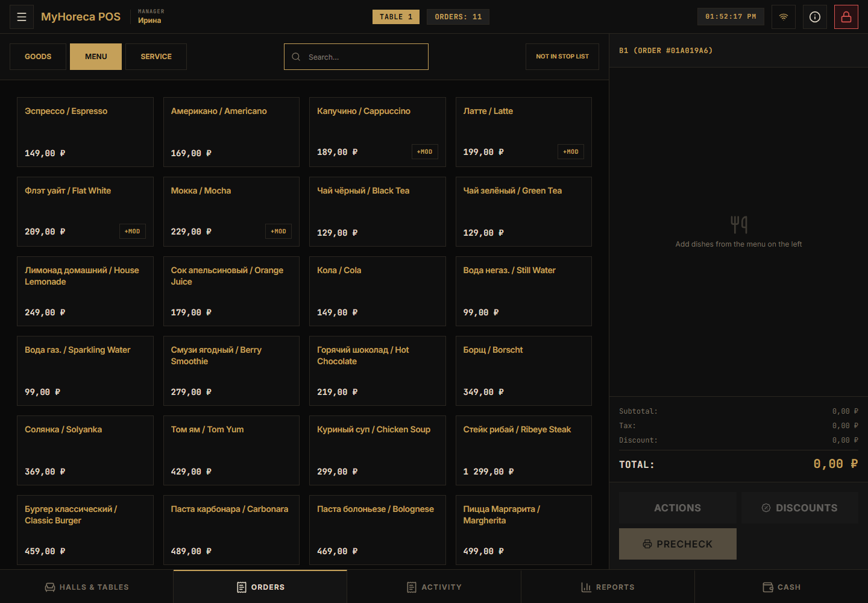Switch to the Service tab
This screenshot has height=603, width=868.
click(x=156, y=57)
